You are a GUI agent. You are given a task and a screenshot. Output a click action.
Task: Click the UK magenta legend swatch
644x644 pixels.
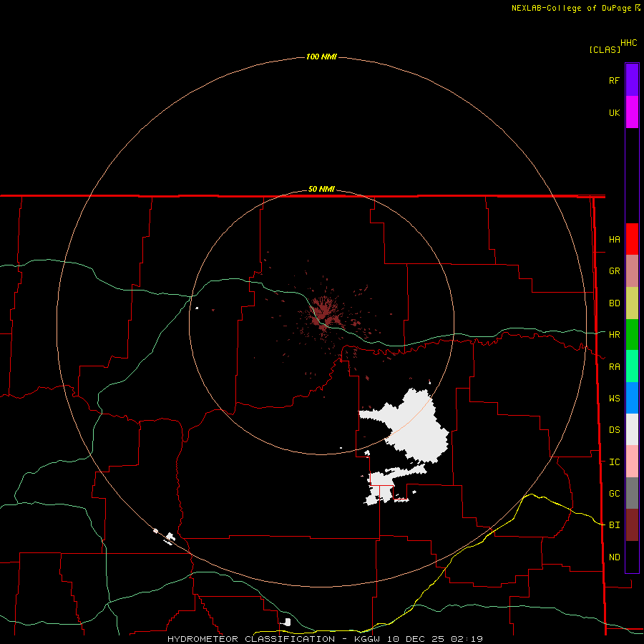coord(632,112)
